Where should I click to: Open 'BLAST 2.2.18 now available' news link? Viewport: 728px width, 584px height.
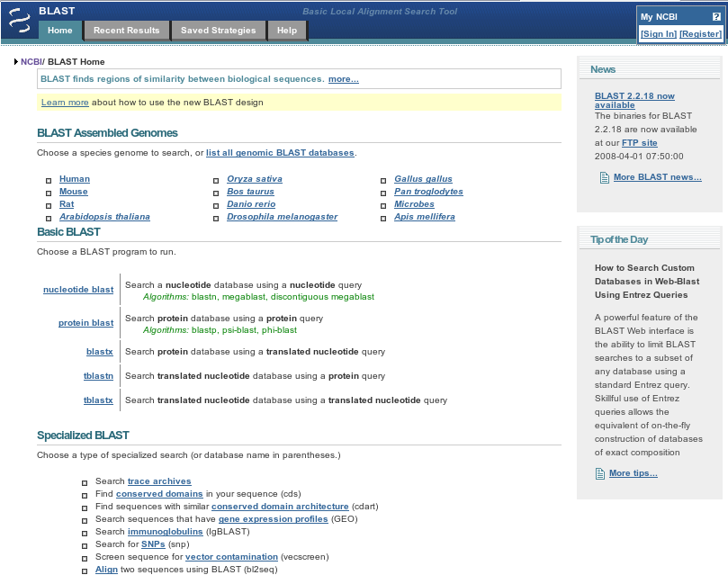pos(634,100)
